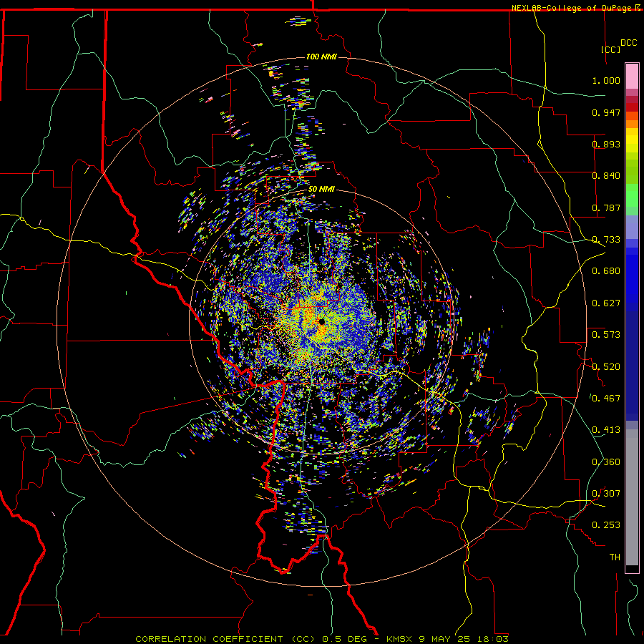The height and width of the screenshot is (644, 644).
Task: Click the 50 NMI range ring label
Action: (x=321, y=190)
